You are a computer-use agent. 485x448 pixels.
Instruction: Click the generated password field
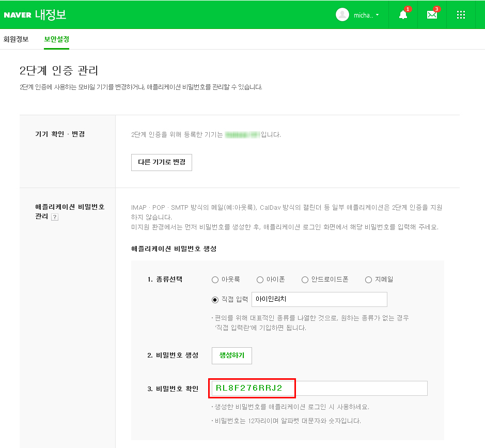pyautogui.click(x=319, y=388)
